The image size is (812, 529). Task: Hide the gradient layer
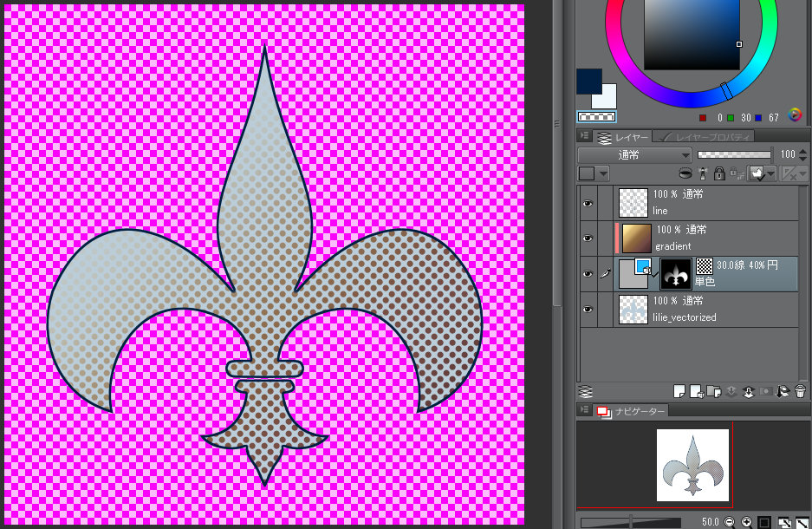(x=588, y=238)
